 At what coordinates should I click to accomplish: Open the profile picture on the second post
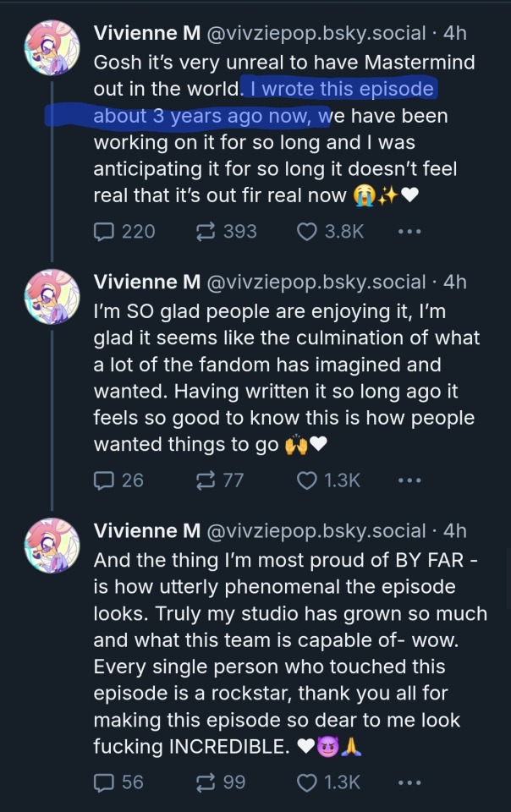pyautogui.click(x=52, y=297)
